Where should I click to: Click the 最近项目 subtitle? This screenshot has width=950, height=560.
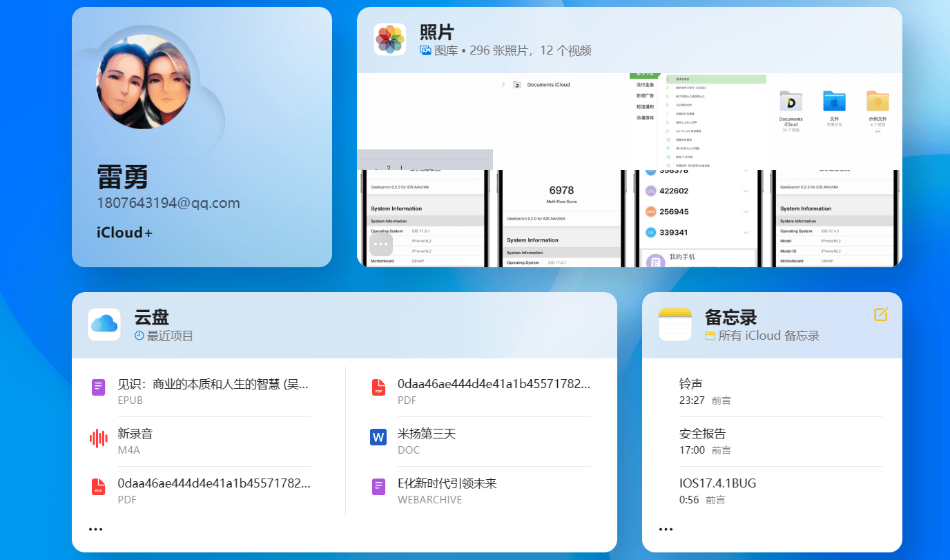click(x=170, y=336)
